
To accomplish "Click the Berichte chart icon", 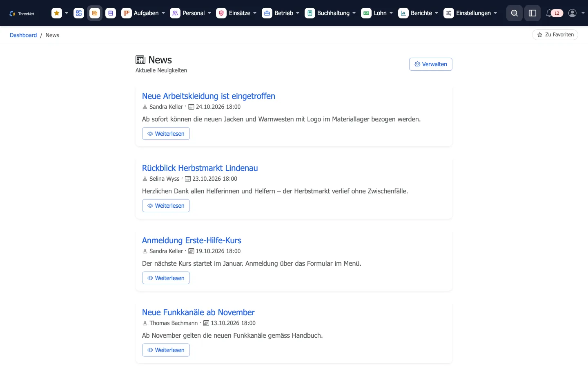I will tap(403, 13).
